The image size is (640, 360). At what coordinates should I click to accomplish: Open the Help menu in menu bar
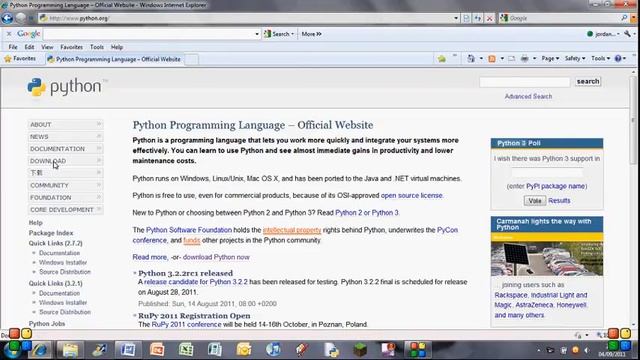point(117,47)
